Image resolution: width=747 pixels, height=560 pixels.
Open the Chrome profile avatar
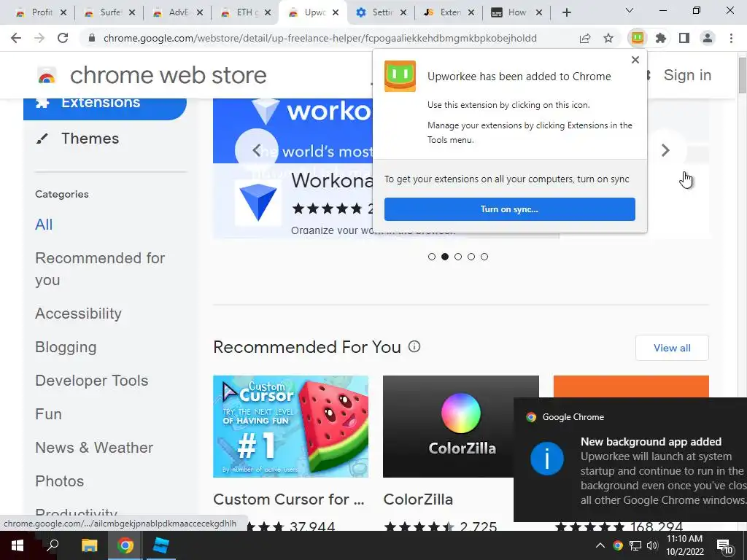click(x=708, y=38)
